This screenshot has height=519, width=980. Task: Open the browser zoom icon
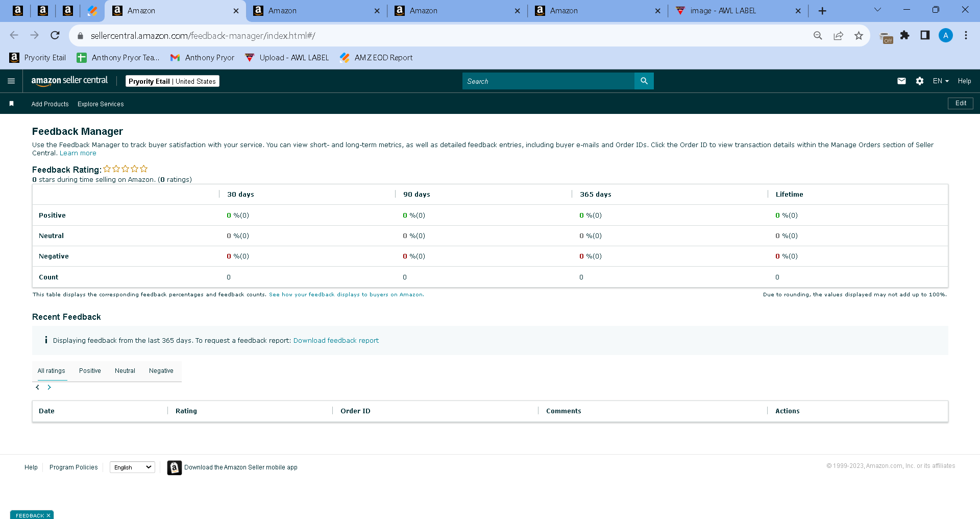pyautogui.click(x=818, y=35)
